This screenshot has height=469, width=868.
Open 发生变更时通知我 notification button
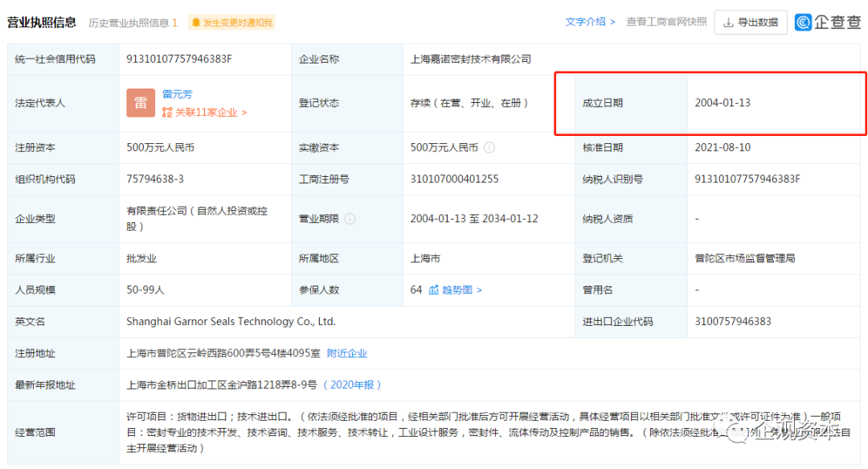(232, 23)
